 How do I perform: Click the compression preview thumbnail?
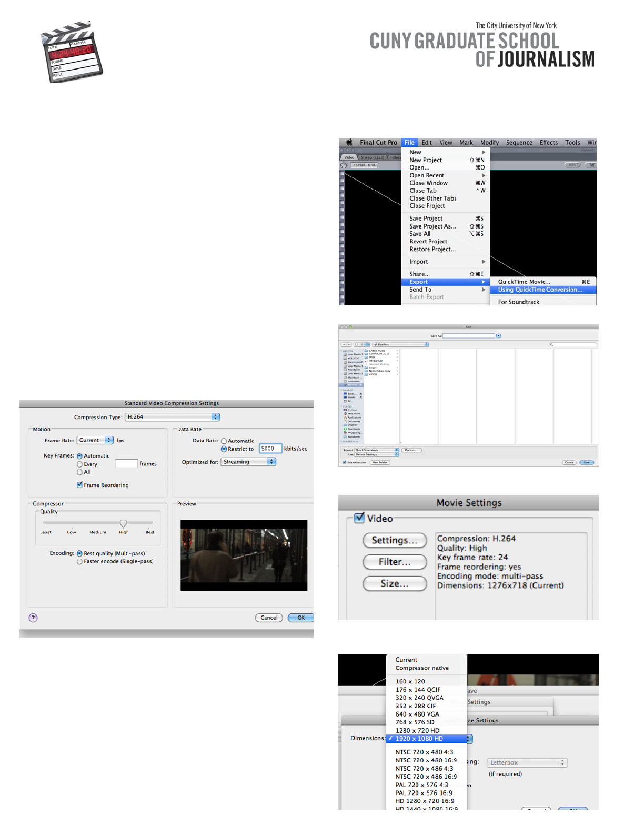[x=244, y=555]
